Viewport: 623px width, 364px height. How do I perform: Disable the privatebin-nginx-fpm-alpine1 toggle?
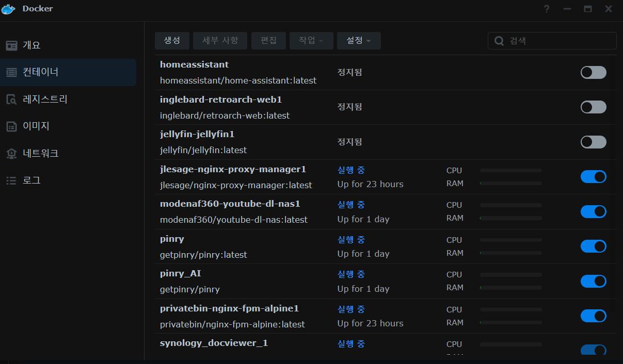pyautogui.click(x=593, y=316)
